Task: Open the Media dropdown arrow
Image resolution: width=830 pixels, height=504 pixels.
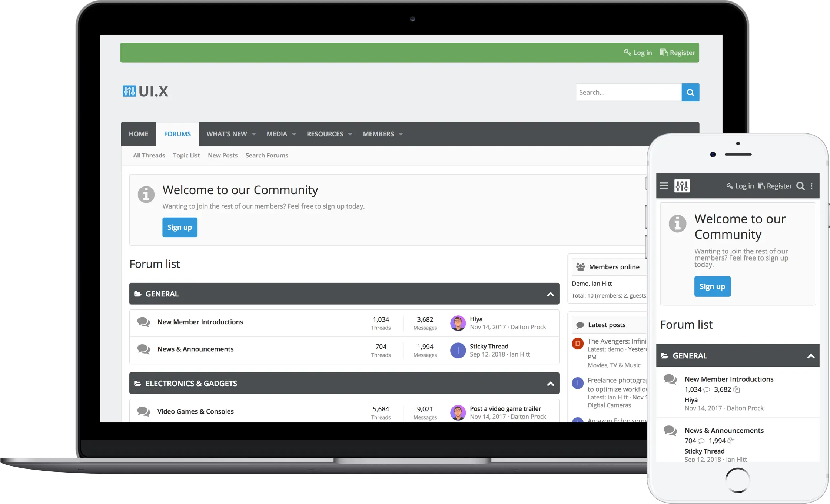Action: [294, 134]
